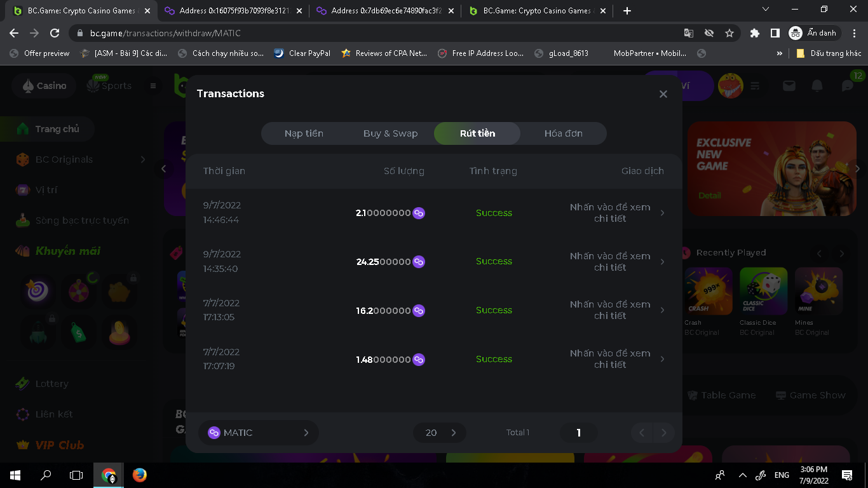868x488 pixels.
Task: Reload the page in Chrome
Action: click(x=55, y=33)
